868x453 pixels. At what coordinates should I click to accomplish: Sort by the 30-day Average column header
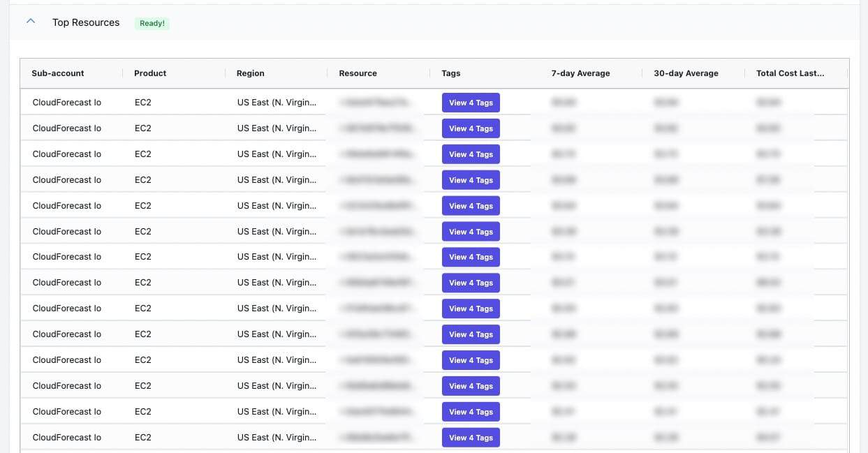[686, 73]
